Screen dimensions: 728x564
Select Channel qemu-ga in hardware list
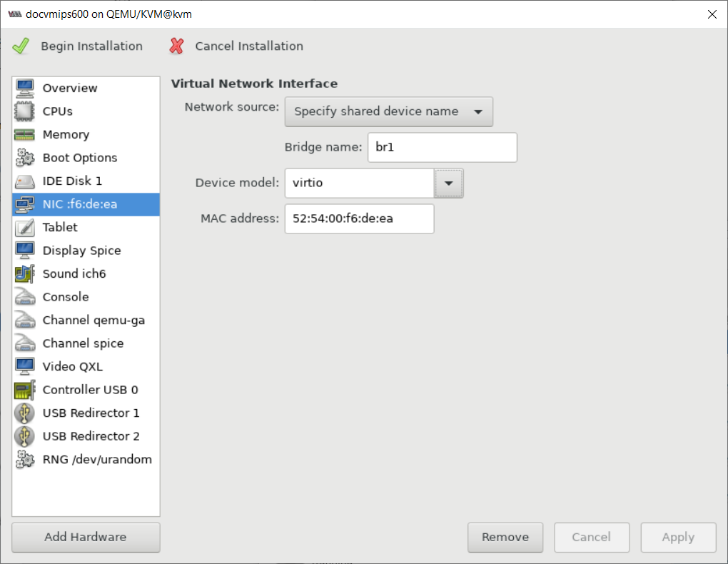(x=86, y=320)
